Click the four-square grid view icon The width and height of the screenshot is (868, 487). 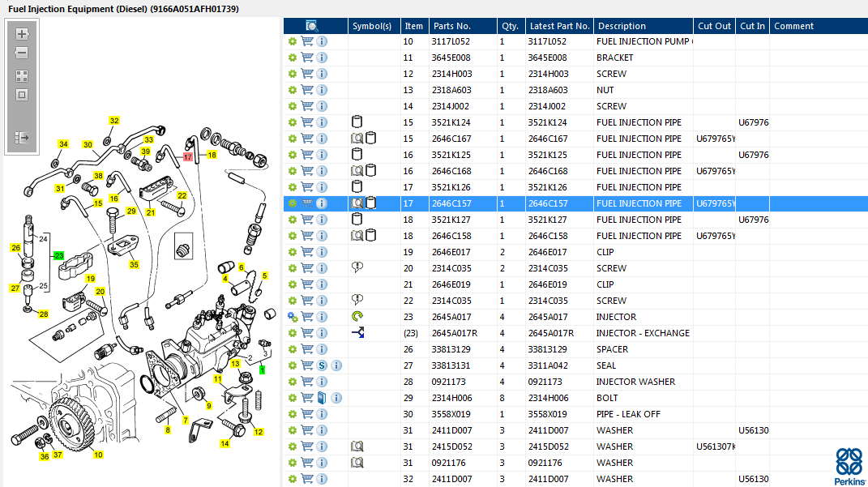tap(22, 75)
